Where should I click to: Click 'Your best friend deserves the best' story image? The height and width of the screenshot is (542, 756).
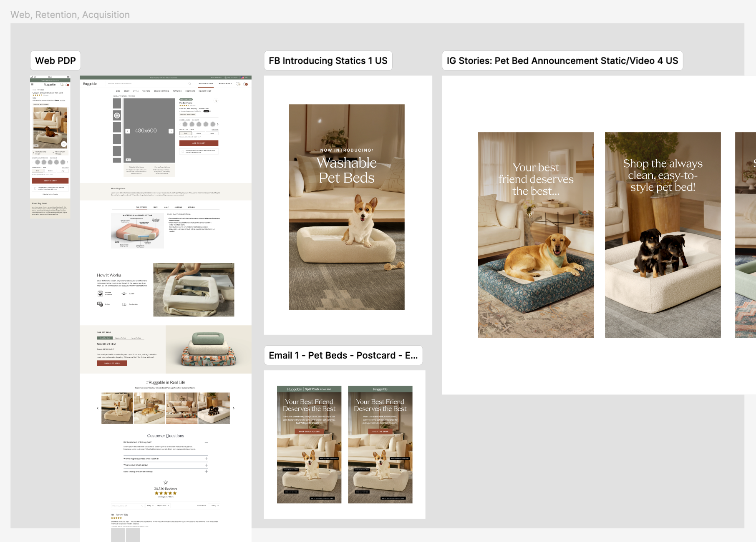pyautogui.click(x=536, y=235)
